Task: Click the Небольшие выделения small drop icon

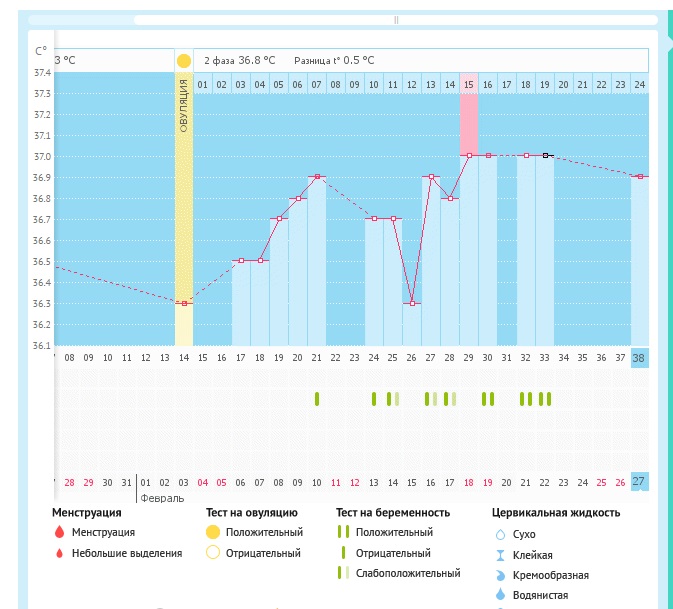Action: tap(59, 553)
